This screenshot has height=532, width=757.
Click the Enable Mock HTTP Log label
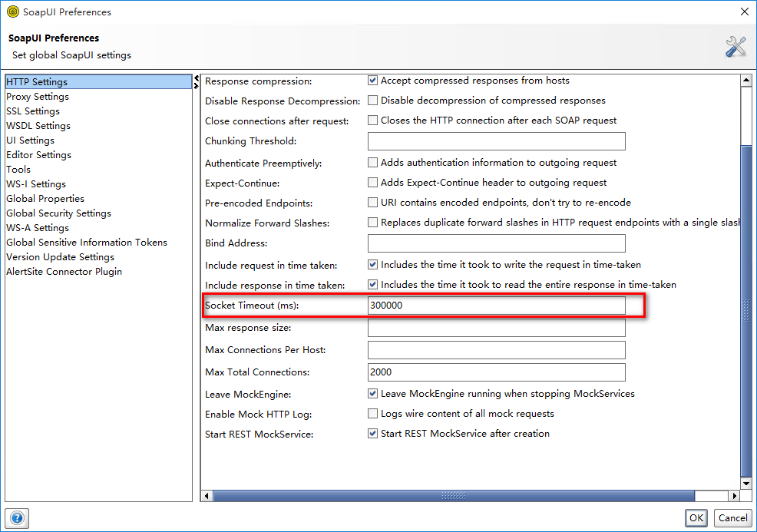pyautogui.click(x=258, y=415)
